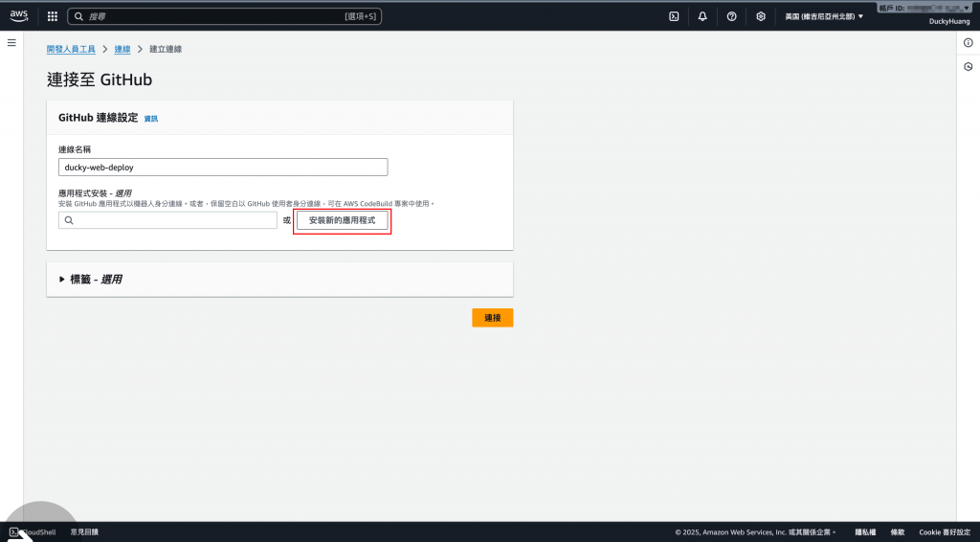This screenshot has height=542, width=980.
Task: Expand the left navigation hamburger menu
Action: click(11, 42)
